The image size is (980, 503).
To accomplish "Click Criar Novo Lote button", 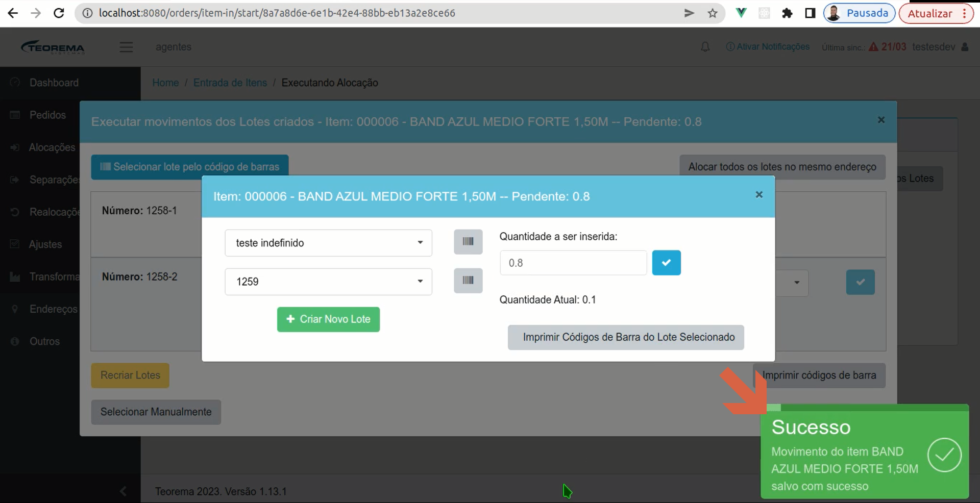I will point(328,319).
